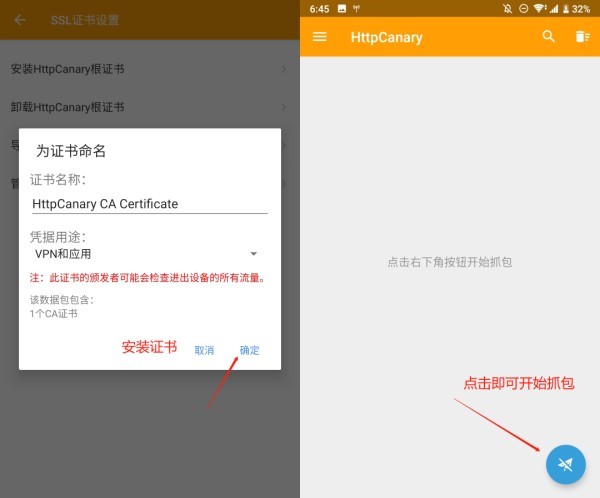
Task: Open the 卸载HttpCanary根证书 menu entry
Action: pos(80,107)
